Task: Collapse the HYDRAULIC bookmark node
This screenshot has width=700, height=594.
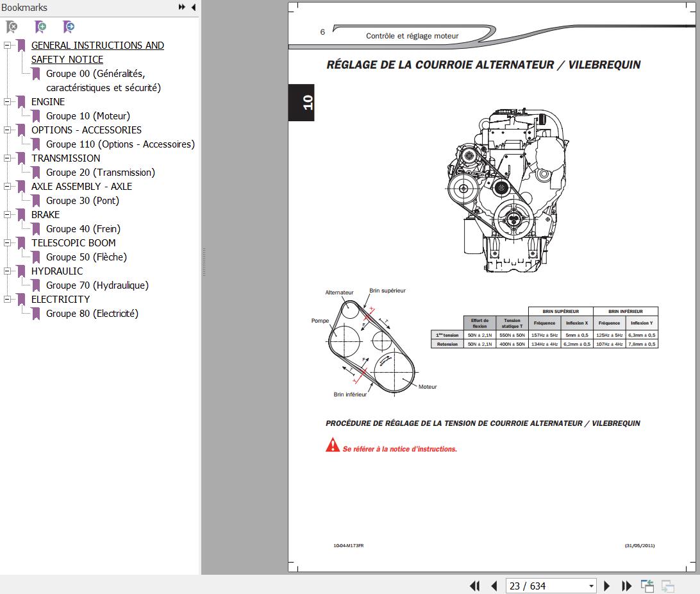Action: pos(7,271)
